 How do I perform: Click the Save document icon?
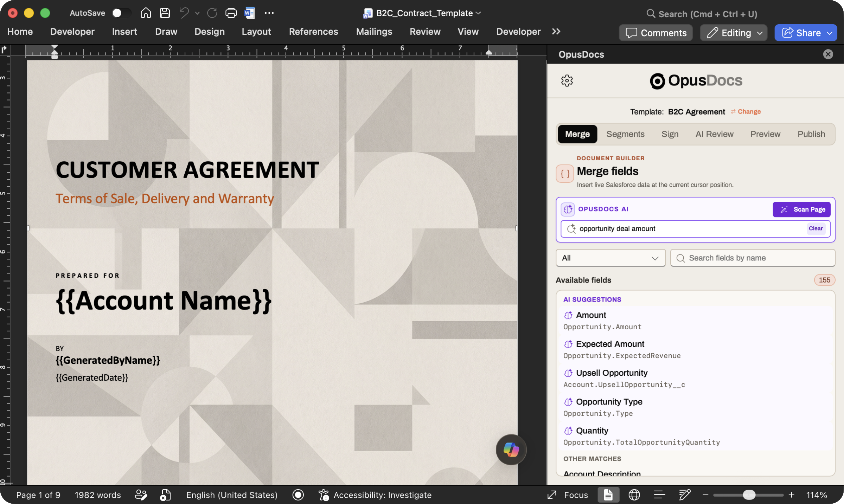(x=165, y=13)
